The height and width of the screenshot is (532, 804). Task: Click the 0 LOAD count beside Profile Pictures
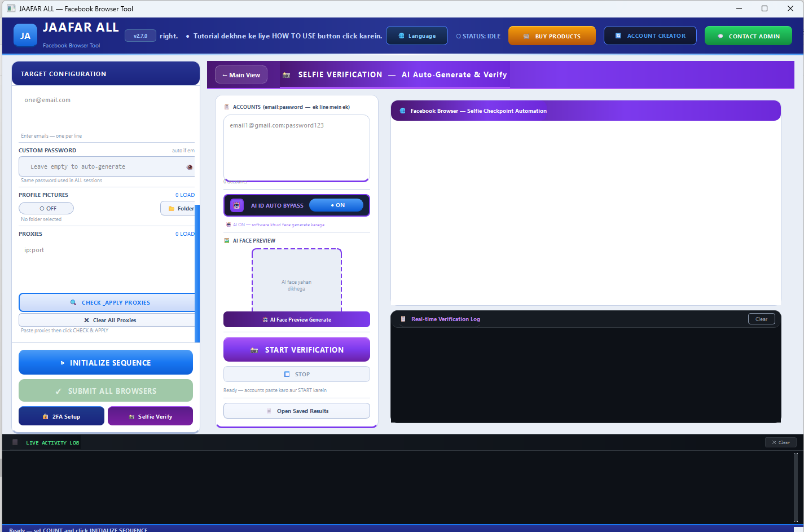185,195
